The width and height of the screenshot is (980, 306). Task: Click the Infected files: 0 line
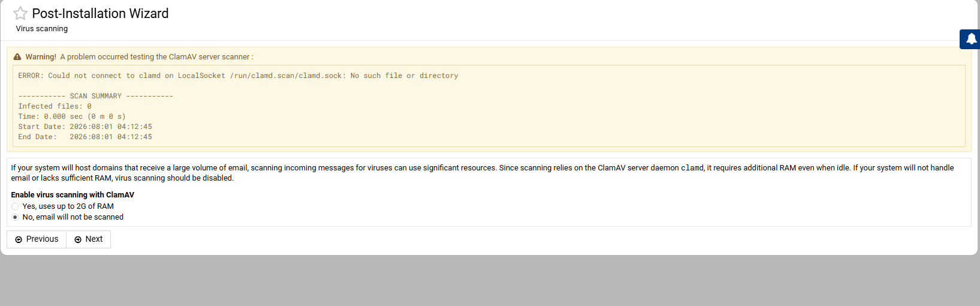[55, 106]
